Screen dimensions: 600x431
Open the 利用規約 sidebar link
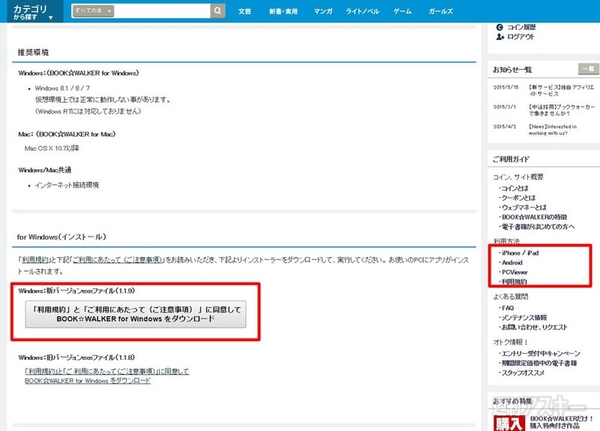pyautogui.click(x=514, y=282)
